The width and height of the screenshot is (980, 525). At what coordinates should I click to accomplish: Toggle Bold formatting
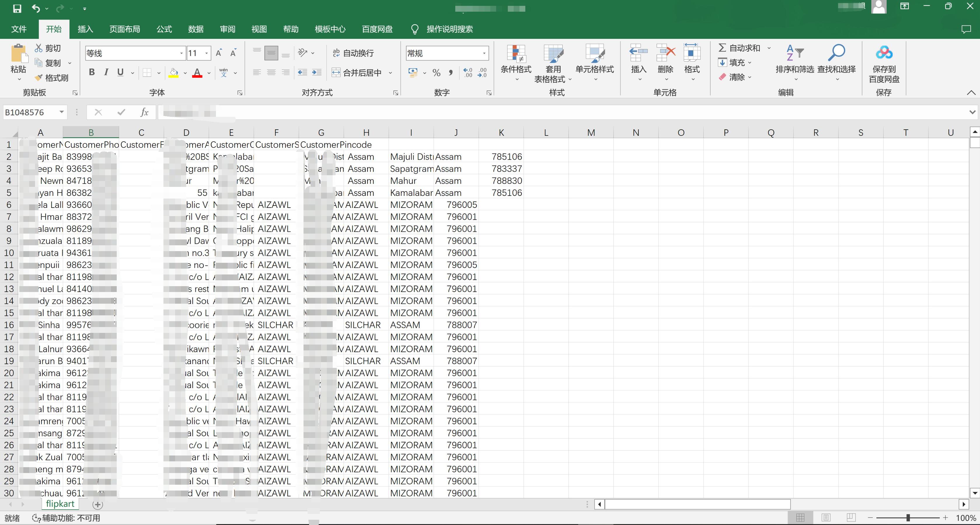(x=92, y=72)
